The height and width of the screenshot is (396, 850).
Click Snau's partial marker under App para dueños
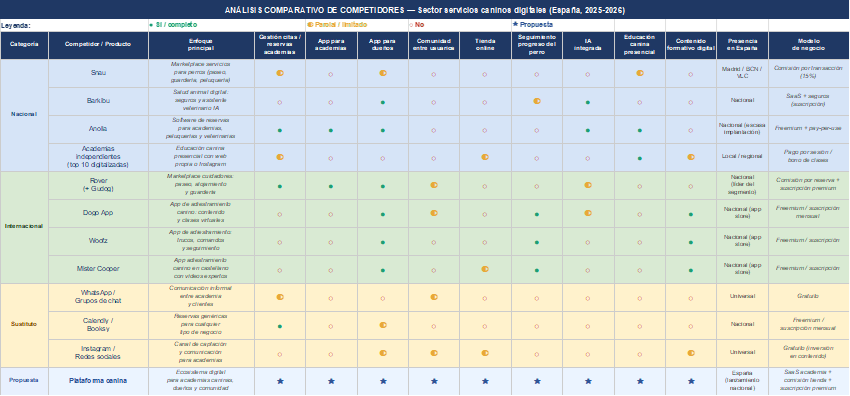[383, 73]
